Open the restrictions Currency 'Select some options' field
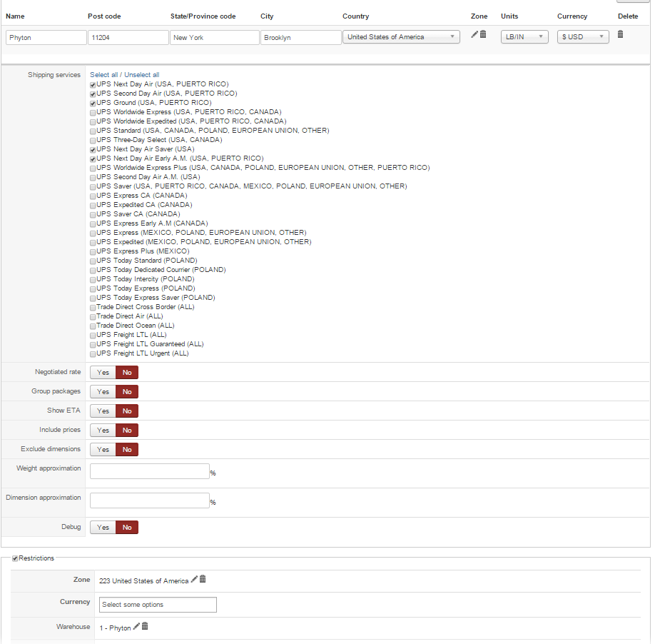 158,605
